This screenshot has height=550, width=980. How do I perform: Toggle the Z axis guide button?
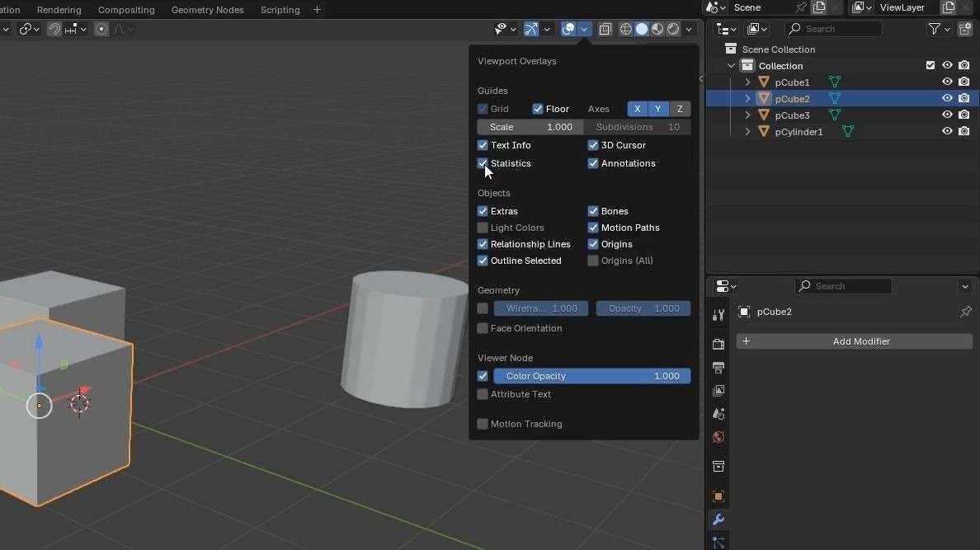680,109
